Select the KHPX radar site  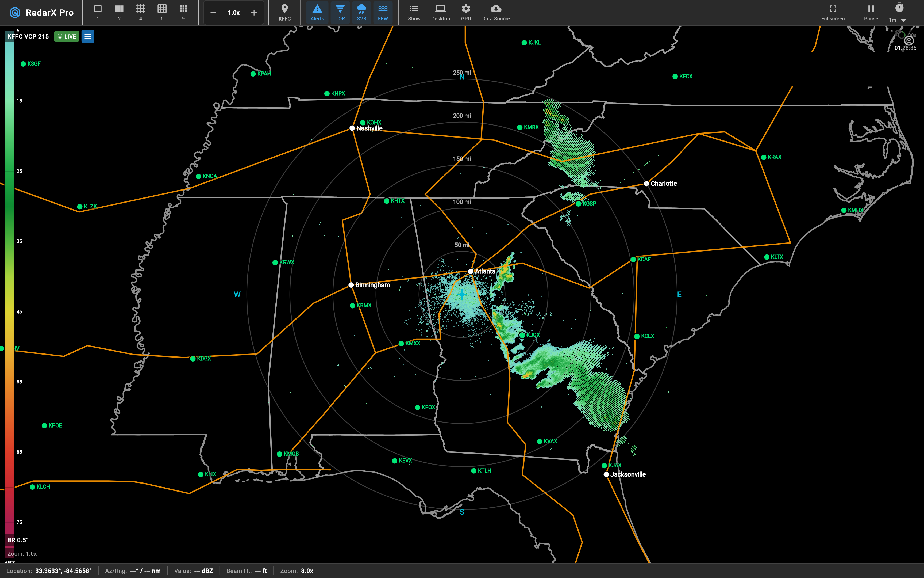327,94
